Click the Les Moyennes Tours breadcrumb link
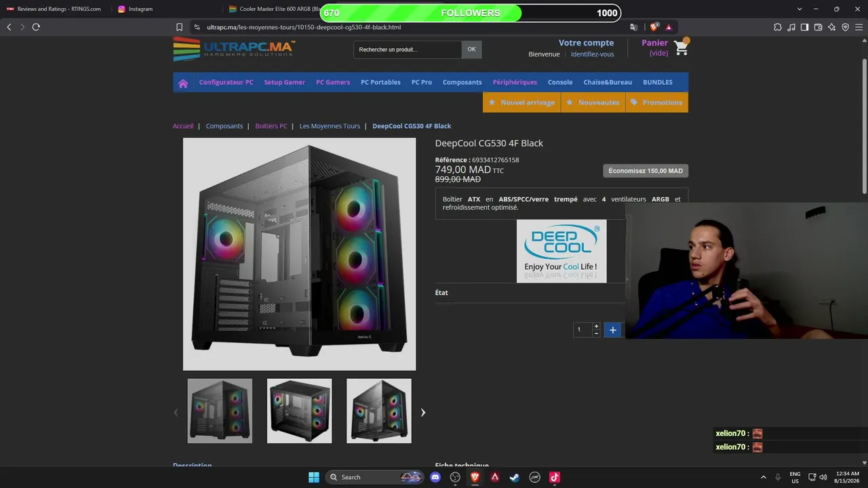Screen dimensions: 868x488 330,126
